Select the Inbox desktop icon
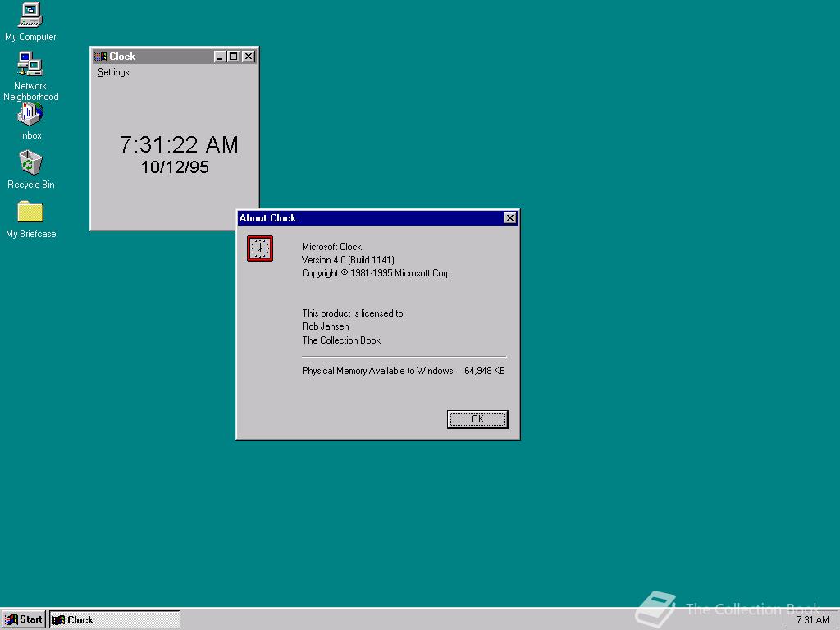 [30, 121]
